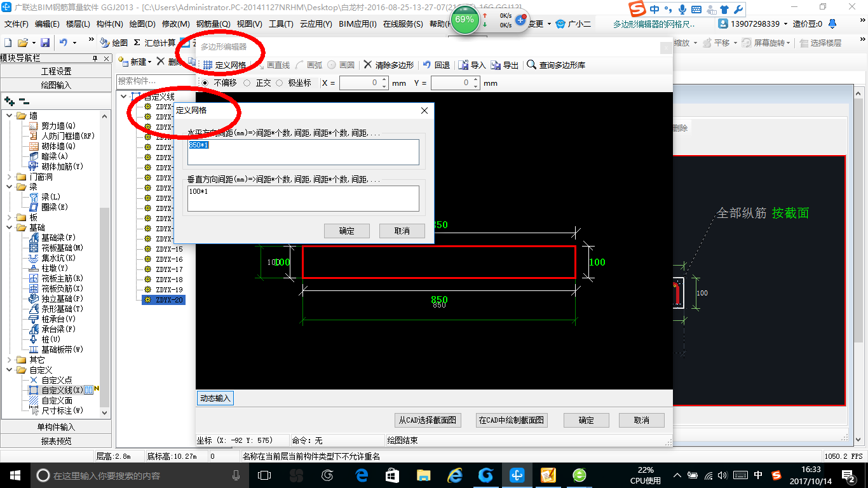Click the 在CAD中绘制截面图 button
The image size is (868, 488).
(x=512, y=420)
